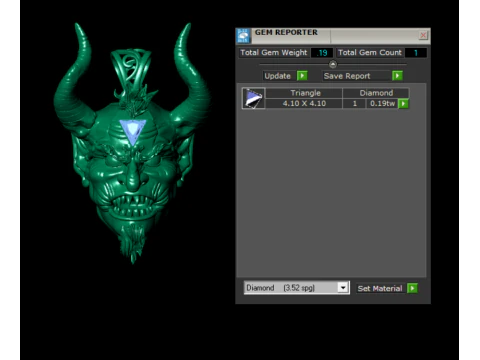Click the Set Material label
The width and height of the screenshot is (480, 360).
pyautogui.click(x=380, y=288)
